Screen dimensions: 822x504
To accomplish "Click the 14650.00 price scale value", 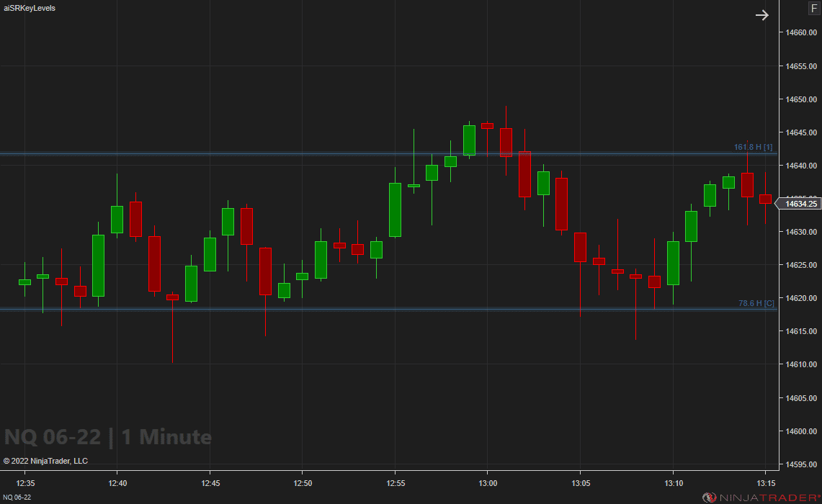I will click(x=800, y=99).
